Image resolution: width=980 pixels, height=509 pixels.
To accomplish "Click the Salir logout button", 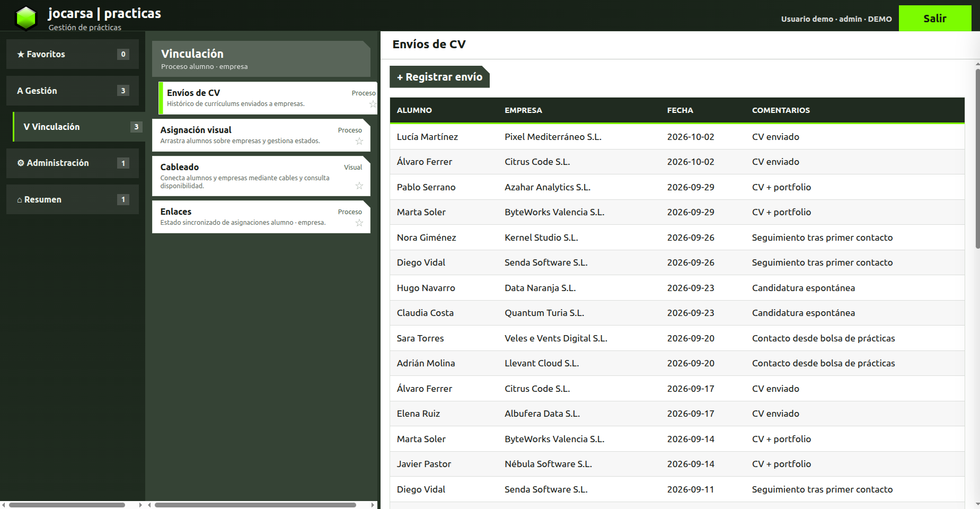I will pyautogui.click(x=935, y=19).
